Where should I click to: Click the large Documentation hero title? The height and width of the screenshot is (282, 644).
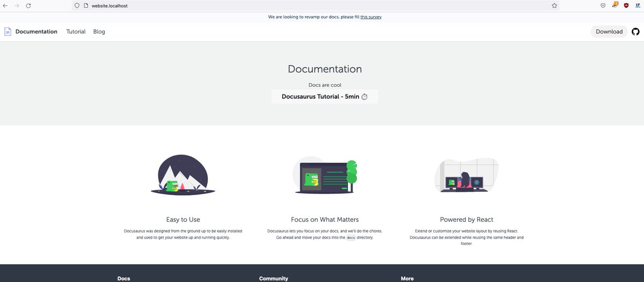pyautogui.click(x=325, y=69)
